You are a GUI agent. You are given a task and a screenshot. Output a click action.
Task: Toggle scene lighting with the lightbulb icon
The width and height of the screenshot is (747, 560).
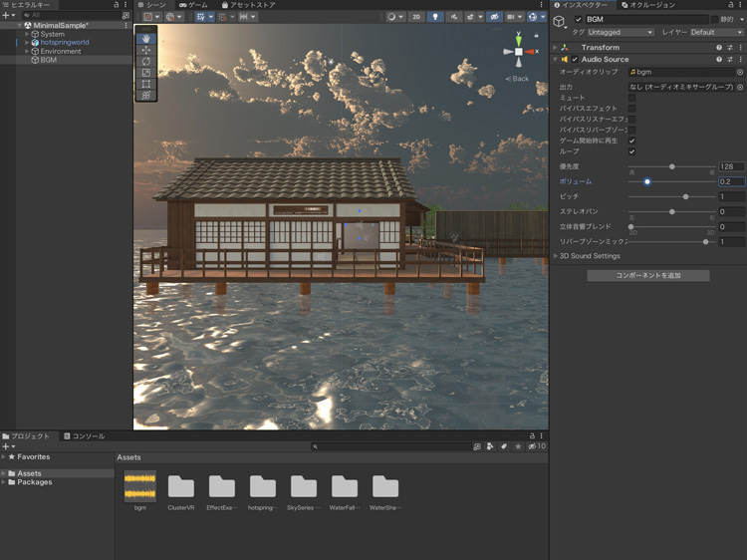point(435,17)
